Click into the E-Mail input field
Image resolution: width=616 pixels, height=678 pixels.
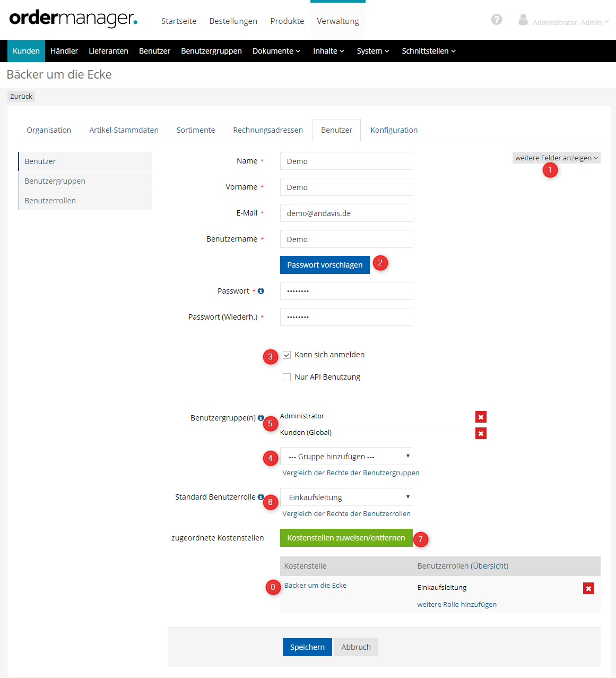coord(346,213)
